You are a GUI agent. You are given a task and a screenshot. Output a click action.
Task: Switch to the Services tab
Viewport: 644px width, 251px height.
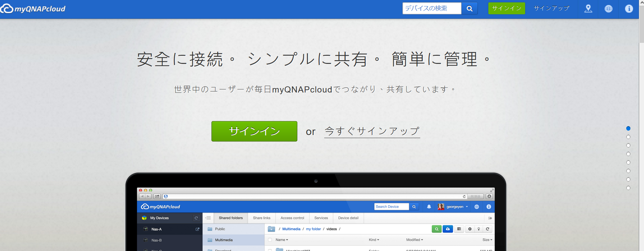tap(321, 218)
